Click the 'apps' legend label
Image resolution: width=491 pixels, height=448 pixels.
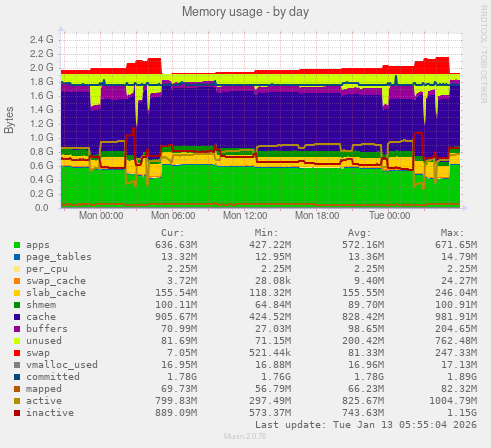pos(38,245)
